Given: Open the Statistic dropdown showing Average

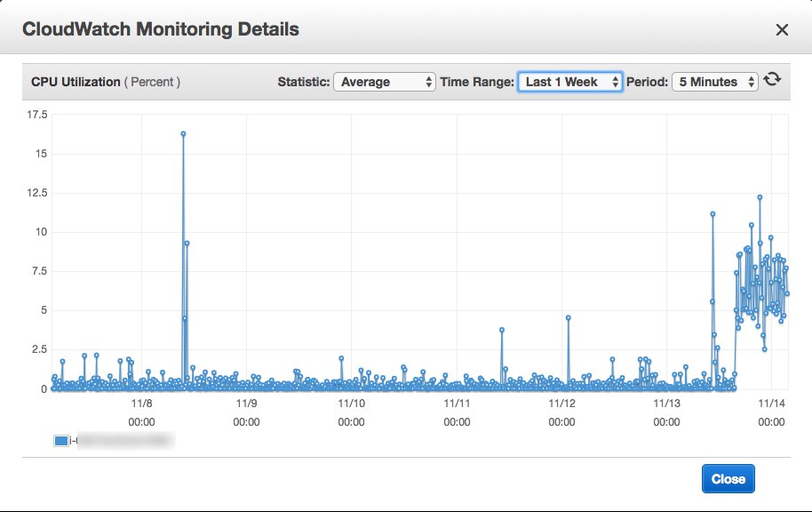Looking at the screenshot, I should [x=384, y=82].
